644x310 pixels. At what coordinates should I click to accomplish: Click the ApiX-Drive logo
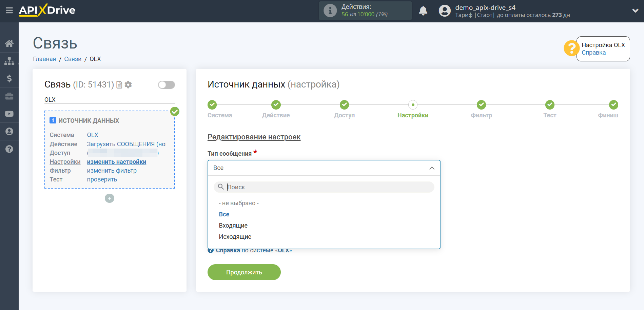(47, 10)
